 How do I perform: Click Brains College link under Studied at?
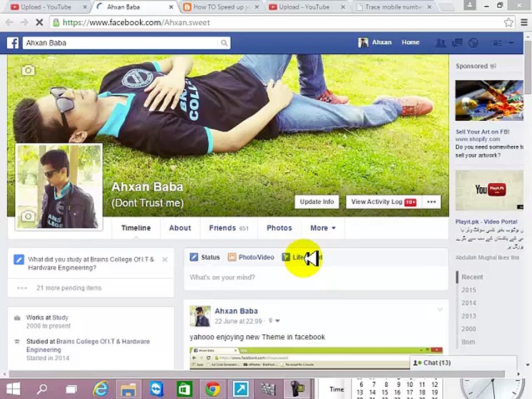pyautogui.click(x=88, y=345)
